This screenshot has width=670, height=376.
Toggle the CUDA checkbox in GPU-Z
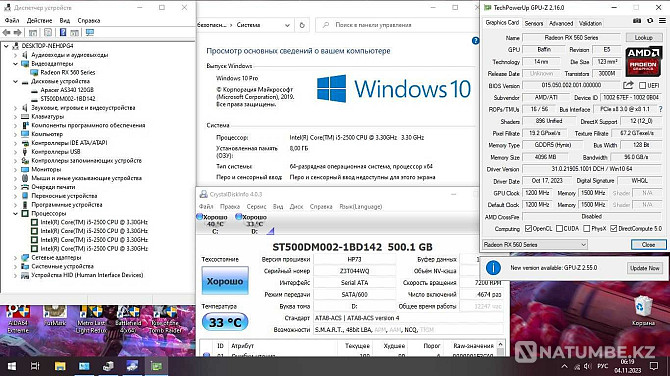click(559, 229)
